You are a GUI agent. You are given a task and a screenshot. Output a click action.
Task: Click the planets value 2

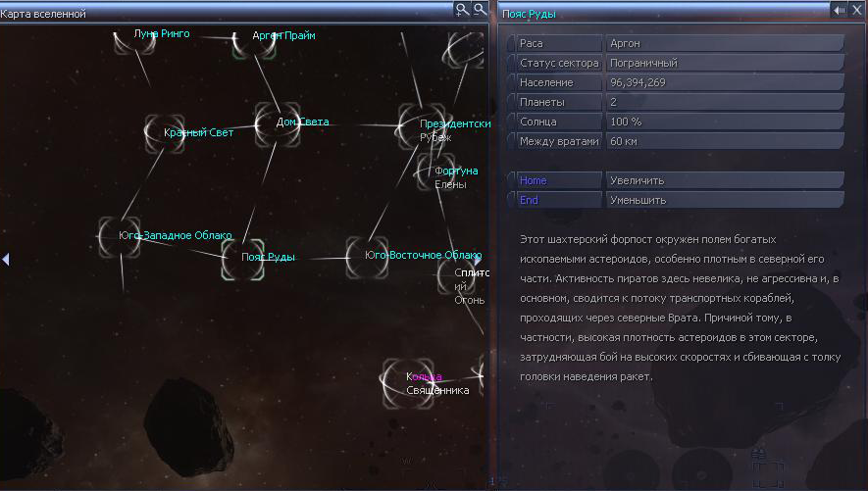[x=613, y=102]
